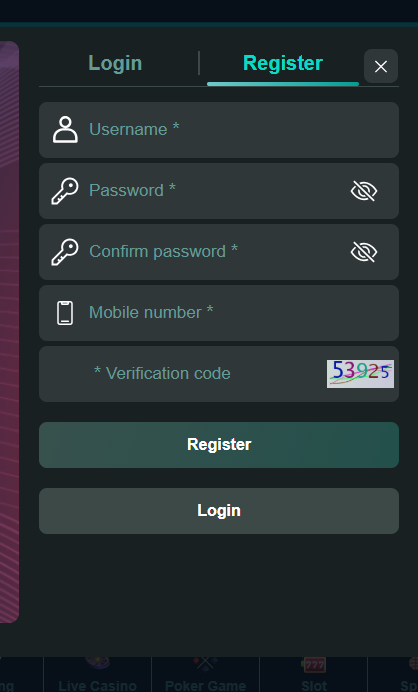Open Live Casino category in bottom bar
Screen dimensions: 418x692
98,674
